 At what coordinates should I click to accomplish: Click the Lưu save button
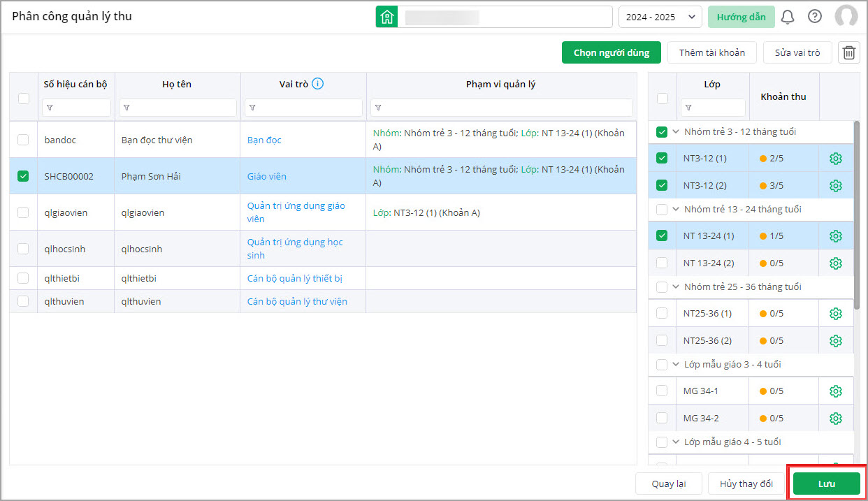[x=826, y=484]
